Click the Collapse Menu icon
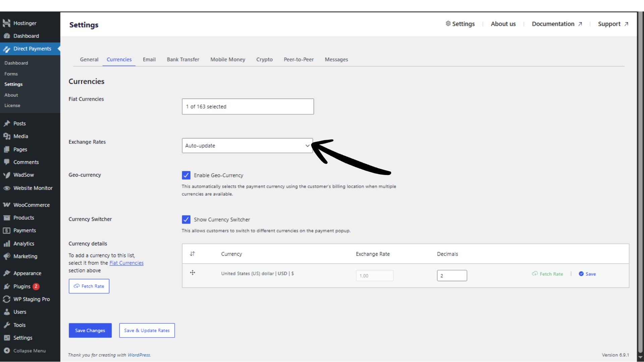 coord(6,351)
